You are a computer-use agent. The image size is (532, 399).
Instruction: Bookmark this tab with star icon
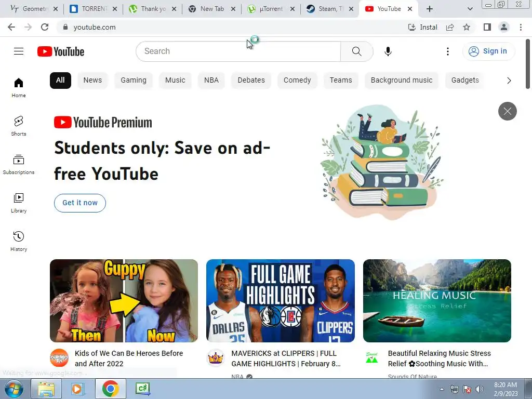coord(467,27)
